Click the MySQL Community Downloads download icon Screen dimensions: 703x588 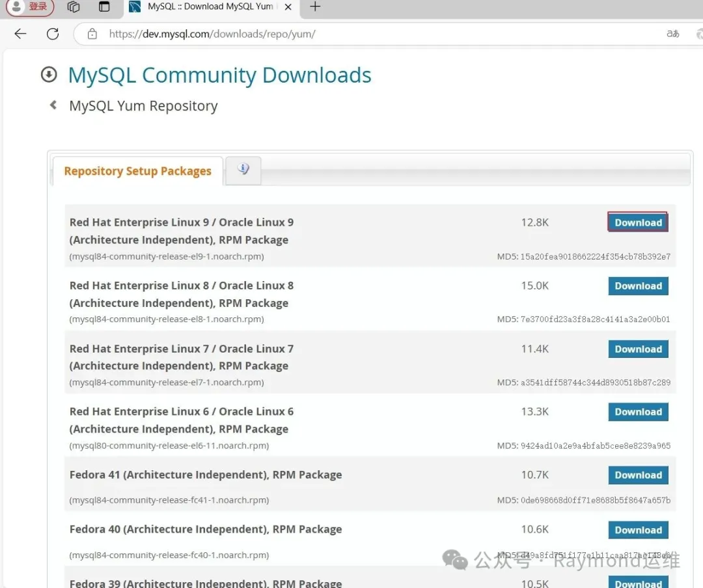[49, 74]
